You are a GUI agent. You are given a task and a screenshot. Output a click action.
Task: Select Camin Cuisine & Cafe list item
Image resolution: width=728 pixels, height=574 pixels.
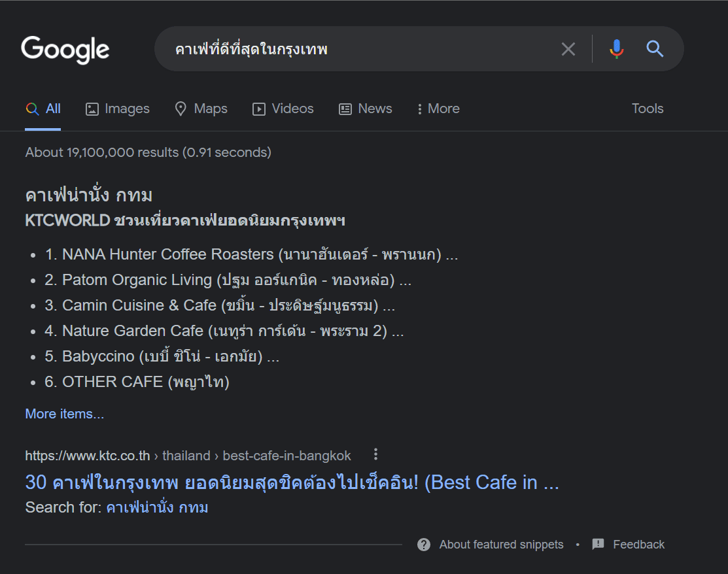click(x=220, y=306)
